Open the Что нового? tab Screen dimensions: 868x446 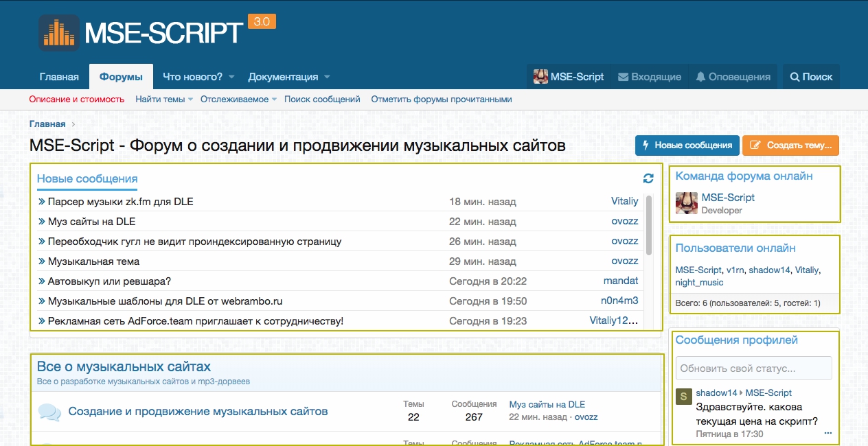pos(192,77)
